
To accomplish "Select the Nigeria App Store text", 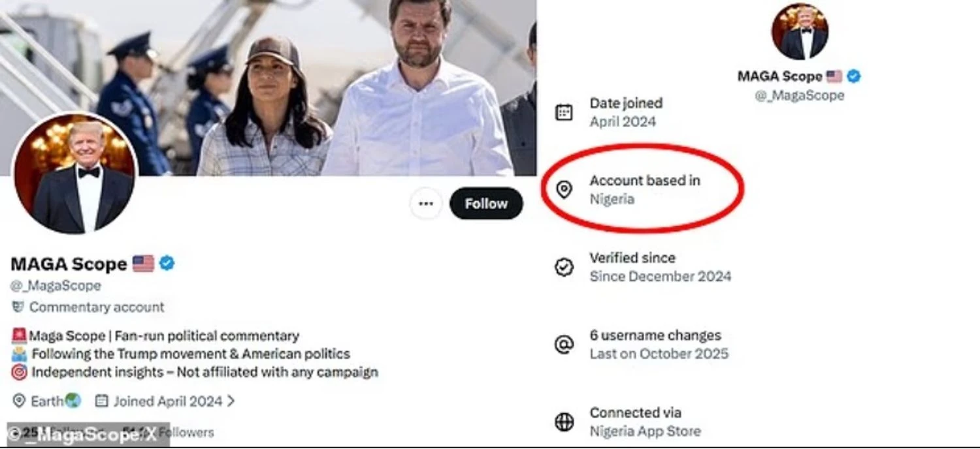I will click(x=645, y=431).
